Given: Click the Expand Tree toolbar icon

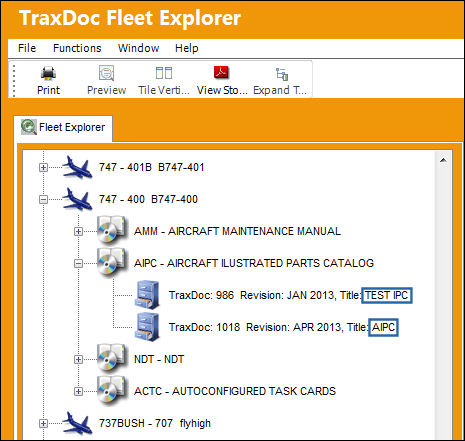Looking at the screenshot, I should 282,74.
